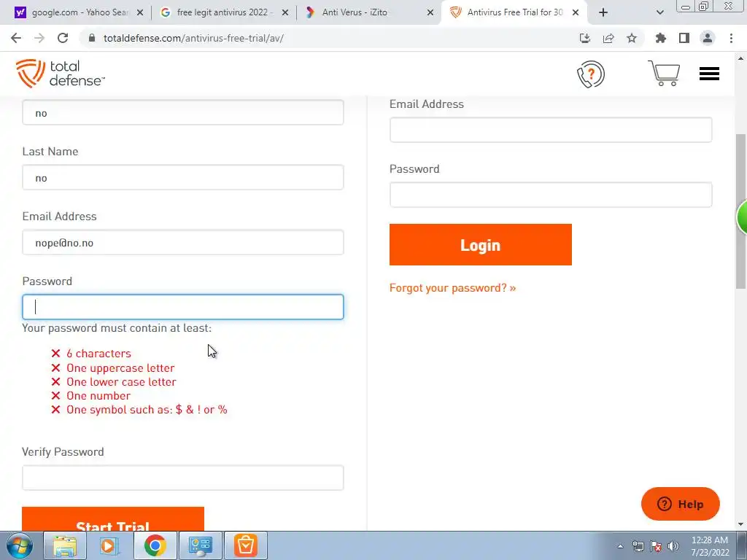Click install app icon in address bar

tap(584, 38)
